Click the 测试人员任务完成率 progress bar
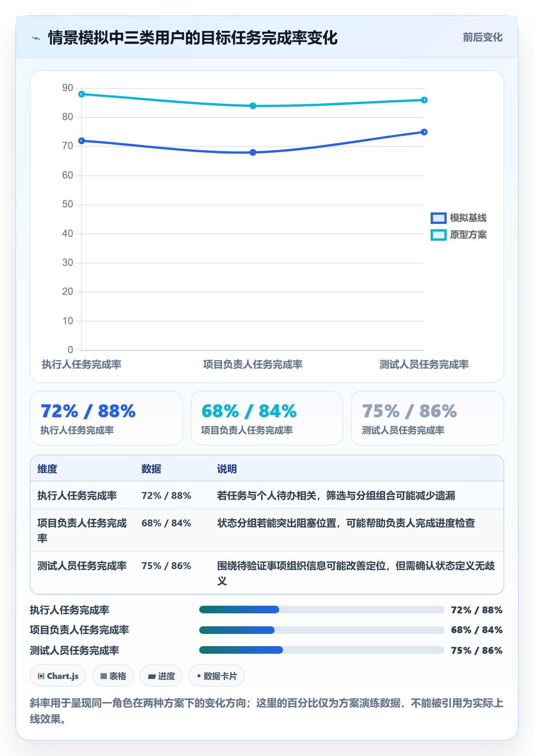Viewport: 534px width, 756px height. point(322,650)
